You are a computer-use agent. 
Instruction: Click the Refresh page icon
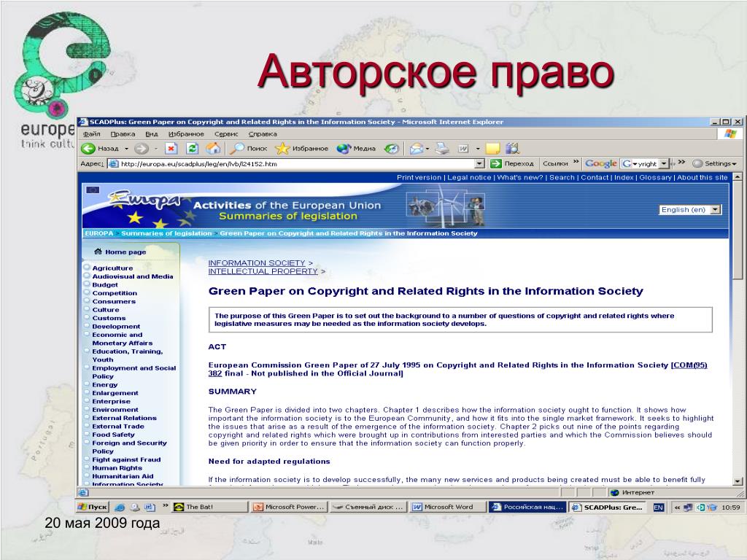(192, 149)
